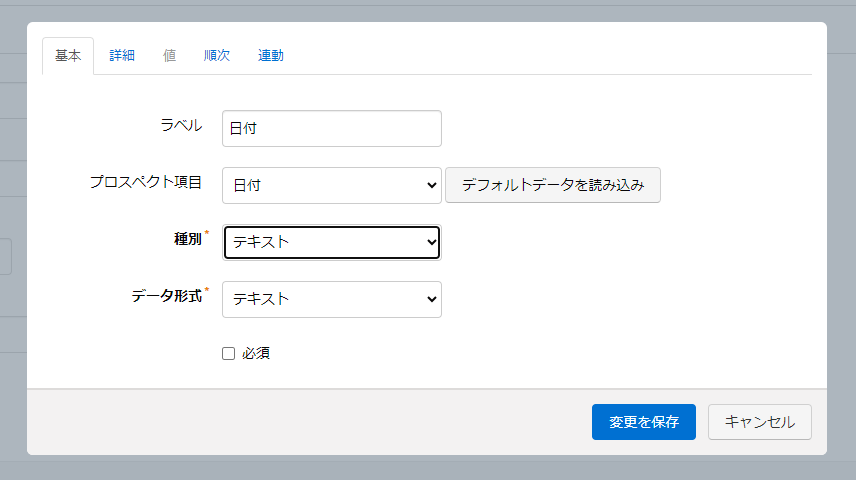Viewport: 856px width, 480px height.
Task: Focus the ラベル text field containing 日付
Action: pyautogui.click(x=332, y=128)
